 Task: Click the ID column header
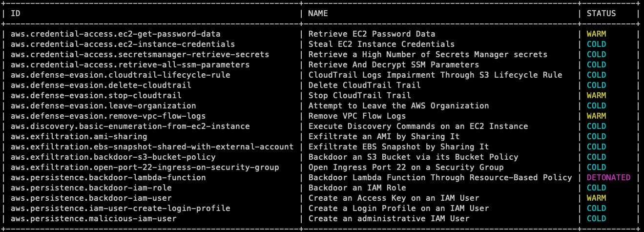click(16, 14)
